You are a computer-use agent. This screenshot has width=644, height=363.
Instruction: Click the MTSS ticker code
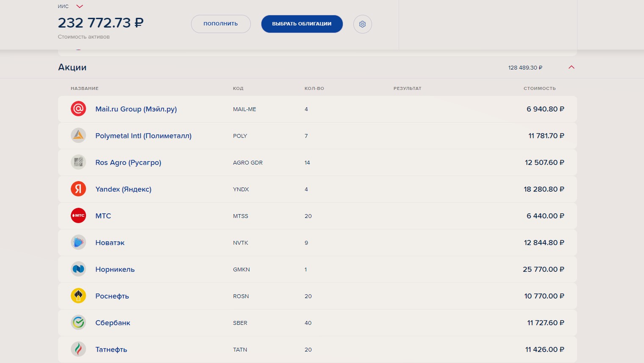coord(241,216)
